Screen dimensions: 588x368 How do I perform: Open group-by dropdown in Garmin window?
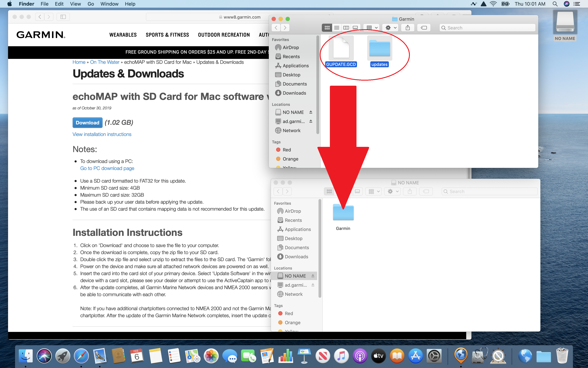click(x=372, y=28)
